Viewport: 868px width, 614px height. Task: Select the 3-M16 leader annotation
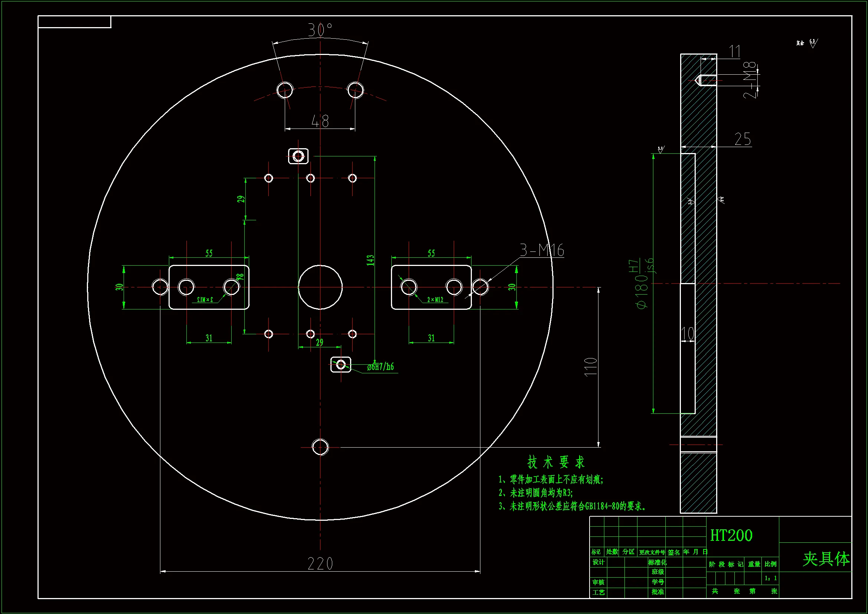click(542, 250)
